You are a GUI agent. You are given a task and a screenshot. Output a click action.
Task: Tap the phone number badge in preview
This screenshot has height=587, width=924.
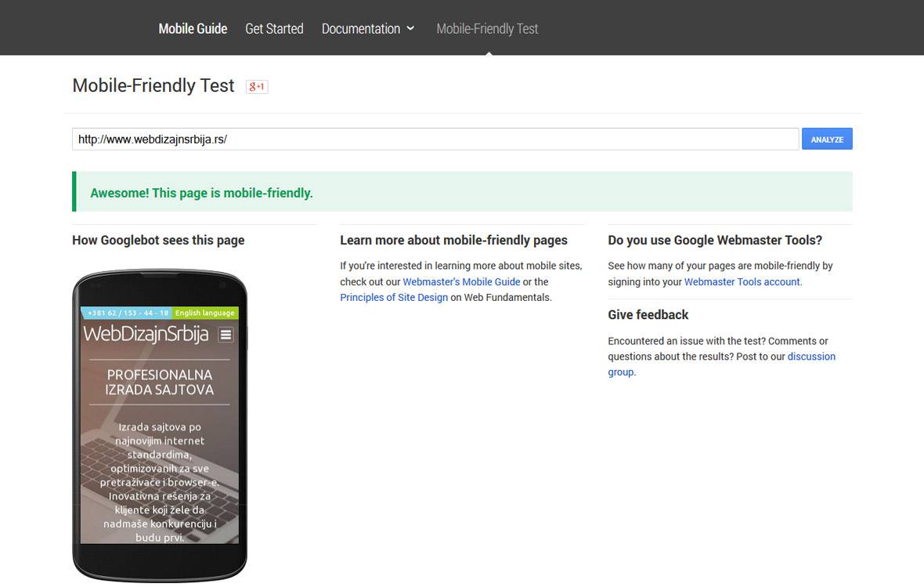point(127,313)
